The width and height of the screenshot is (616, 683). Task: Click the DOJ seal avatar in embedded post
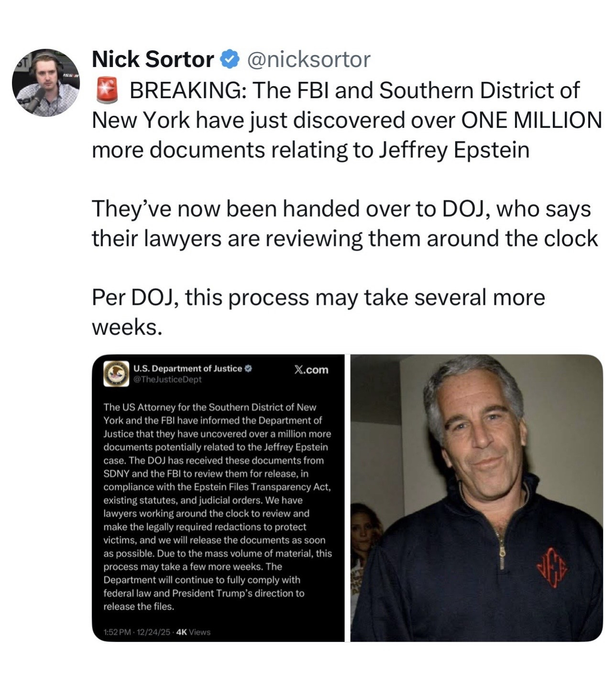tap(116, 374)
